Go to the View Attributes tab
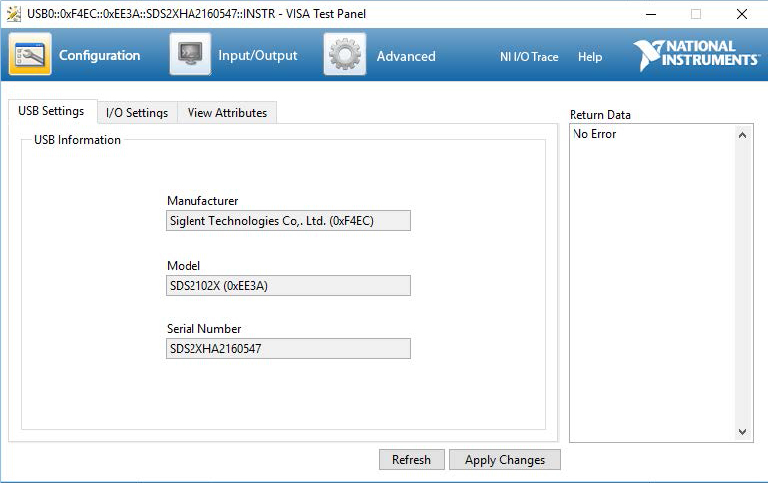This screenshot has width=768, height=483. pyautogui.click(x=227, y=113)
